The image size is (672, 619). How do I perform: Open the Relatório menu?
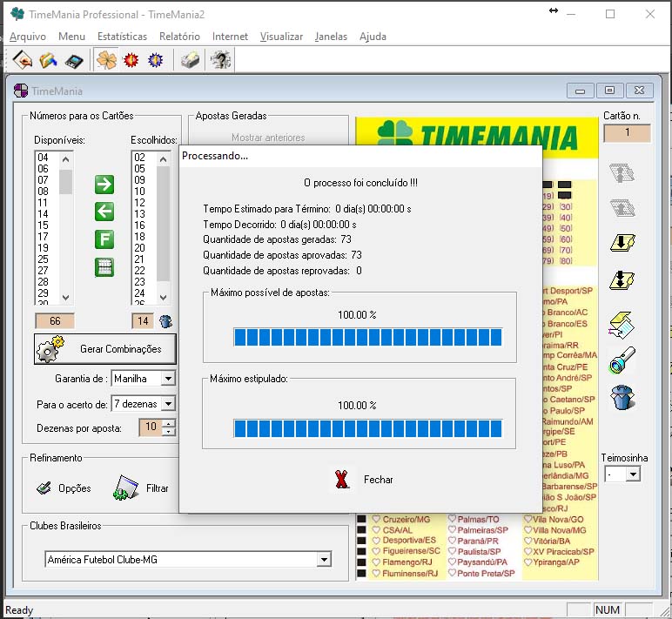(x=179, y=37)
